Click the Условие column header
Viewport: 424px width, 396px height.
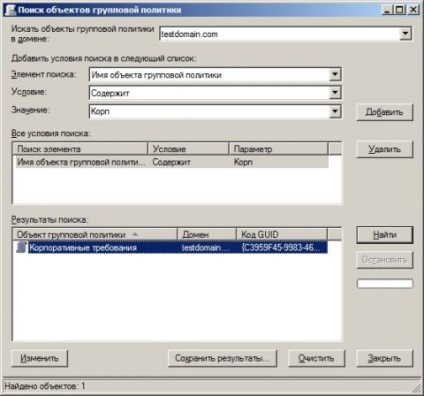coord(188,149)
